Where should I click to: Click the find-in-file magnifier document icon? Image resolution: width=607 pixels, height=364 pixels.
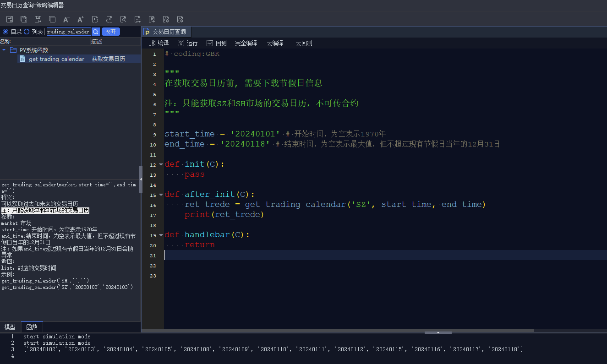pyautogui.click(x=123, y=19)
